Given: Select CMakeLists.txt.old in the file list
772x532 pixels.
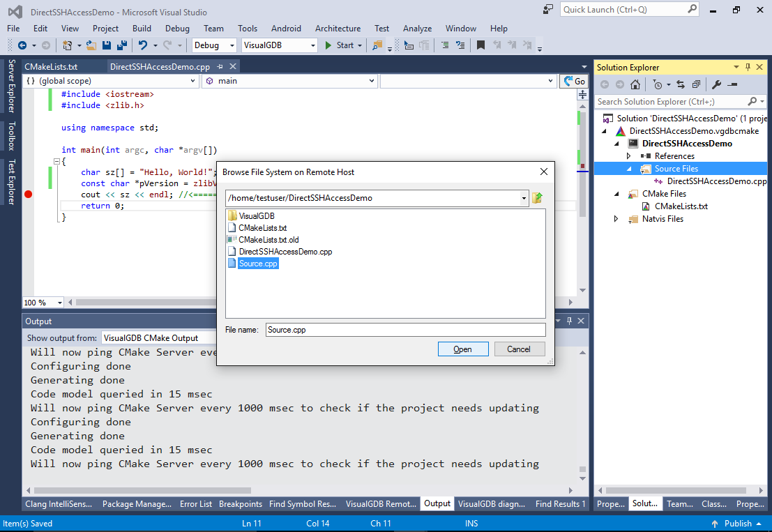Looking at the screenshot, I should 268,240.
